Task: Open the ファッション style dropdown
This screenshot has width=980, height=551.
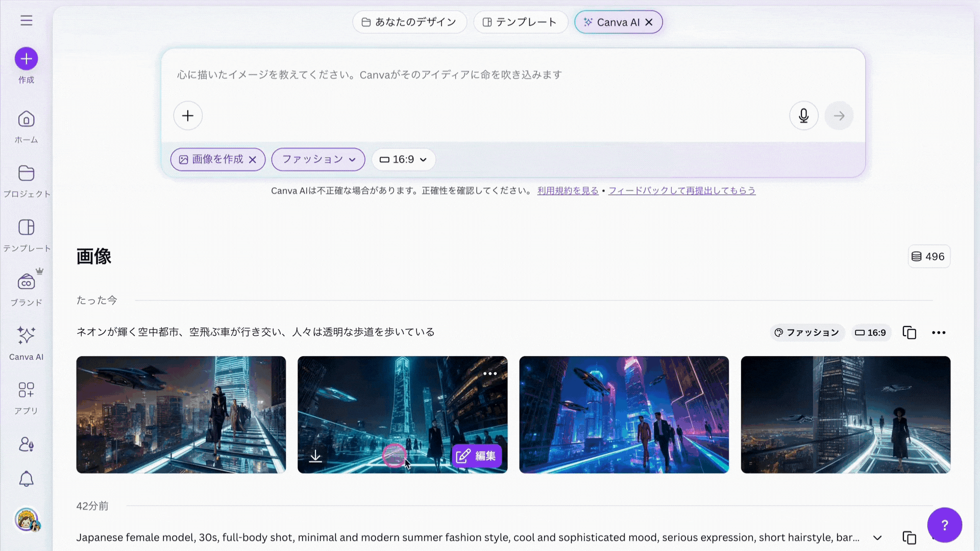Action: pyautogui.click(x=318, y=160)
